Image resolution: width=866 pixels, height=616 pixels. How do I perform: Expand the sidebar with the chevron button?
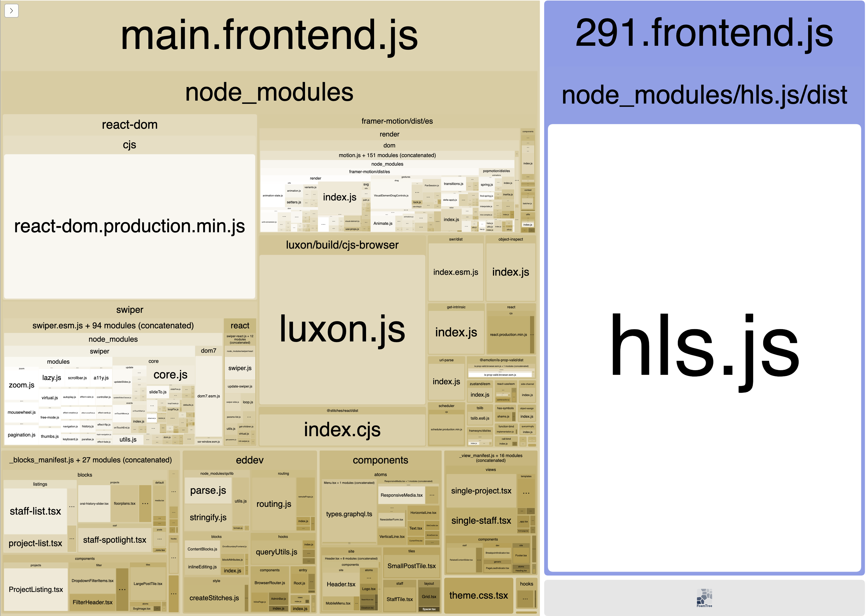click(12, 11)
